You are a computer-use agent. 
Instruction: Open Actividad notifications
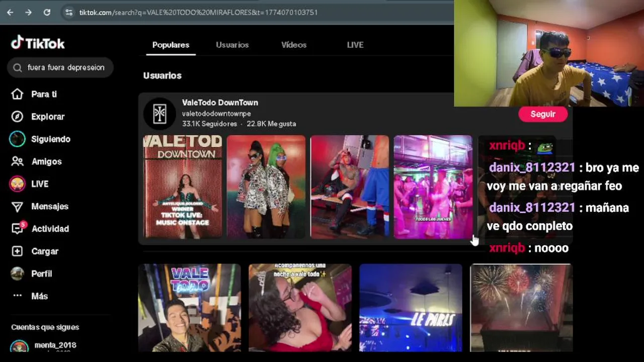click(x=50, y=229)
